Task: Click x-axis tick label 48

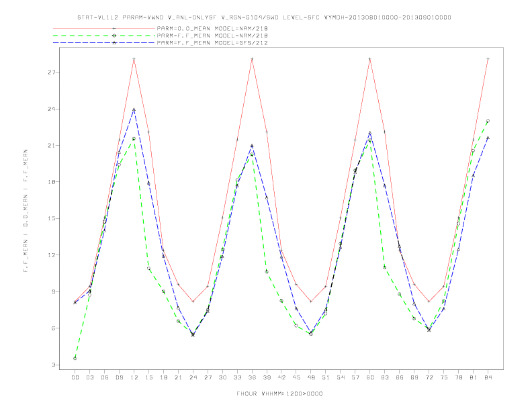Action: point(311,377)
